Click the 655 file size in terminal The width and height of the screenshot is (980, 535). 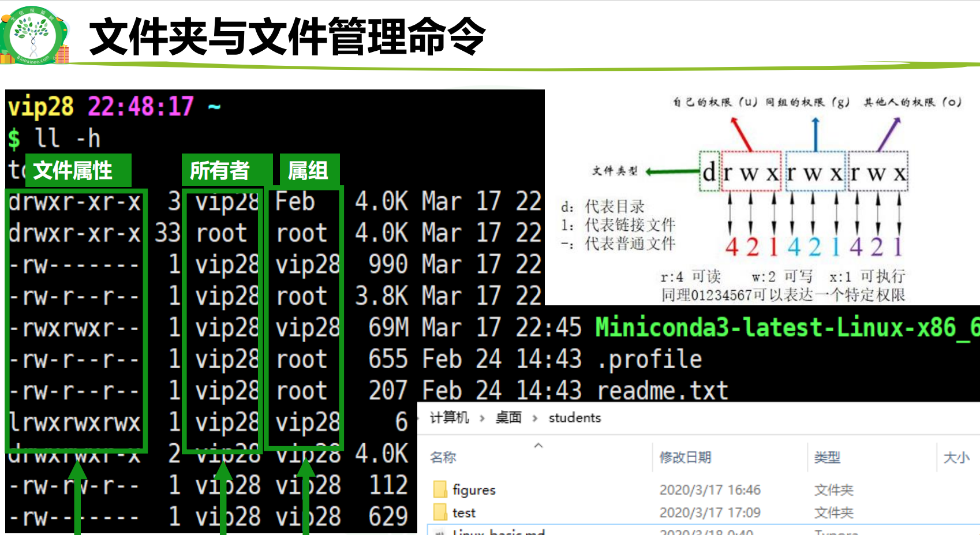pos(388,359)
